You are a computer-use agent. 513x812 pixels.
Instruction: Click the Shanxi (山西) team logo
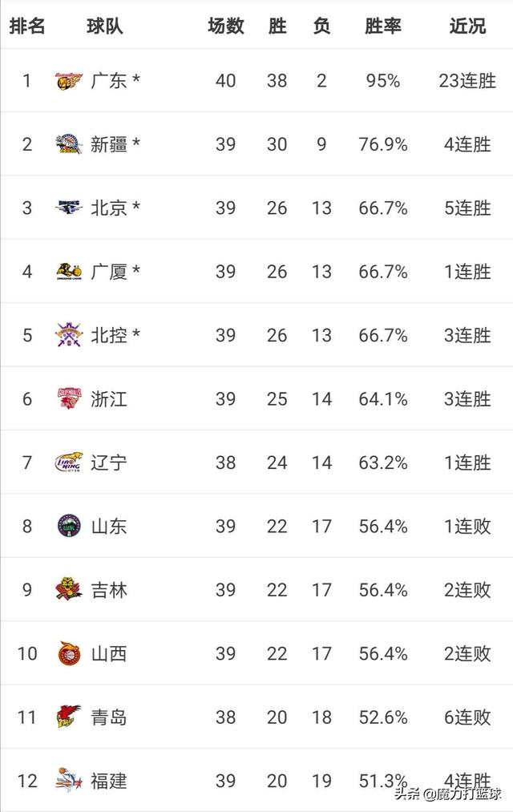pos(69,653)
